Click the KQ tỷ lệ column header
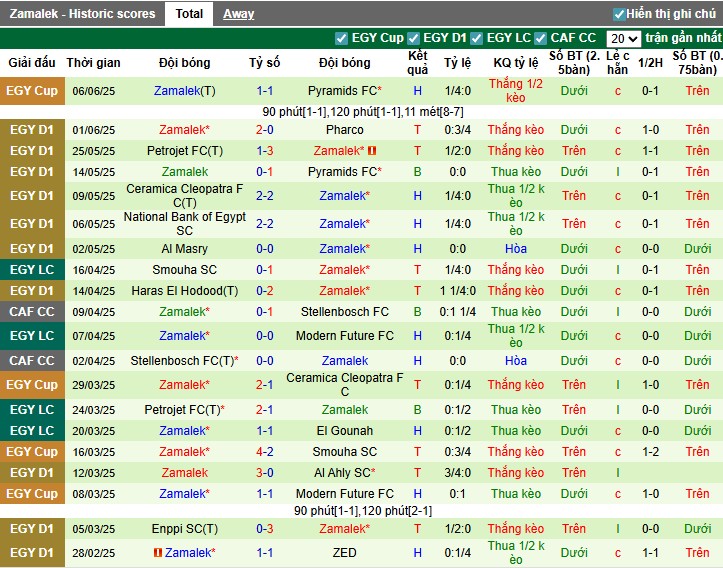The image size is (723, 568). [x=516, y=63]
